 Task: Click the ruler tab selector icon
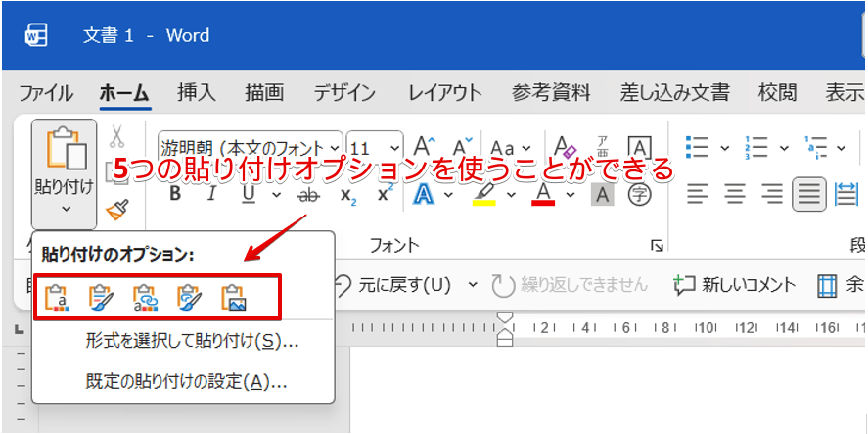coord(19,330)
